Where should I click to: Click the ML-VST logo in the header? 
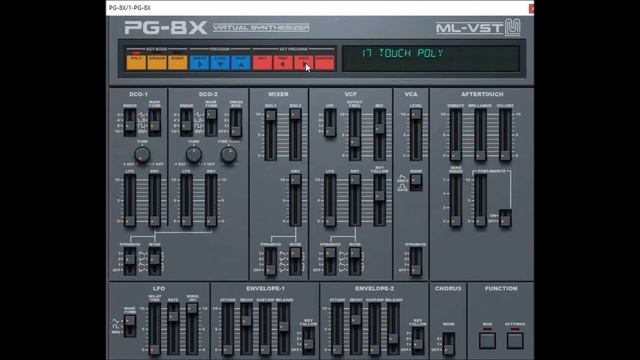[x=478, y=28]
